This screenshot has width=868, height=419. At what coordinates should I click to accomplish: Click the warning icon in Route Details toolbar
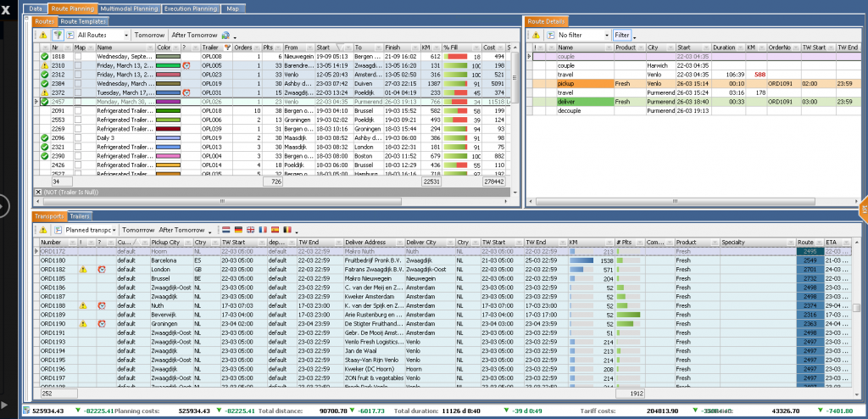537,36
